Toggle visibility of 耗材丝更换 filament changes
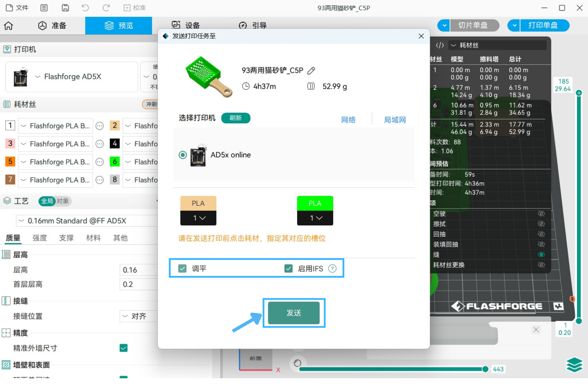 click(541, 265)
